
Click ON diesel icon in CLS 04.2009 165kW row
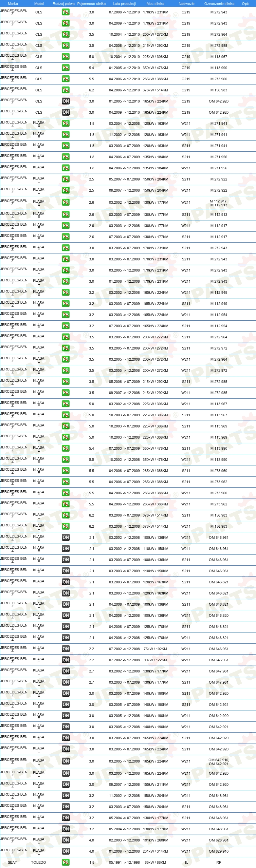click(x=66, y=112)
